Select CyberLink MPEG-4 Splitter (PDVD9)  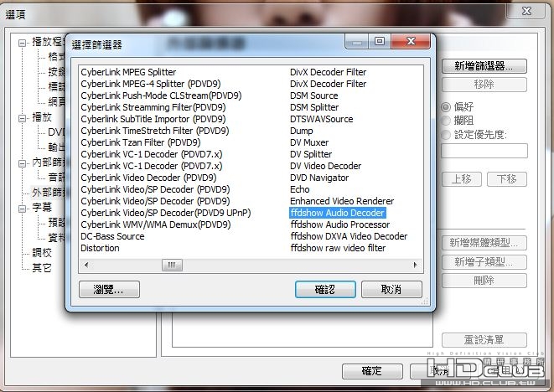coord(151,84)
